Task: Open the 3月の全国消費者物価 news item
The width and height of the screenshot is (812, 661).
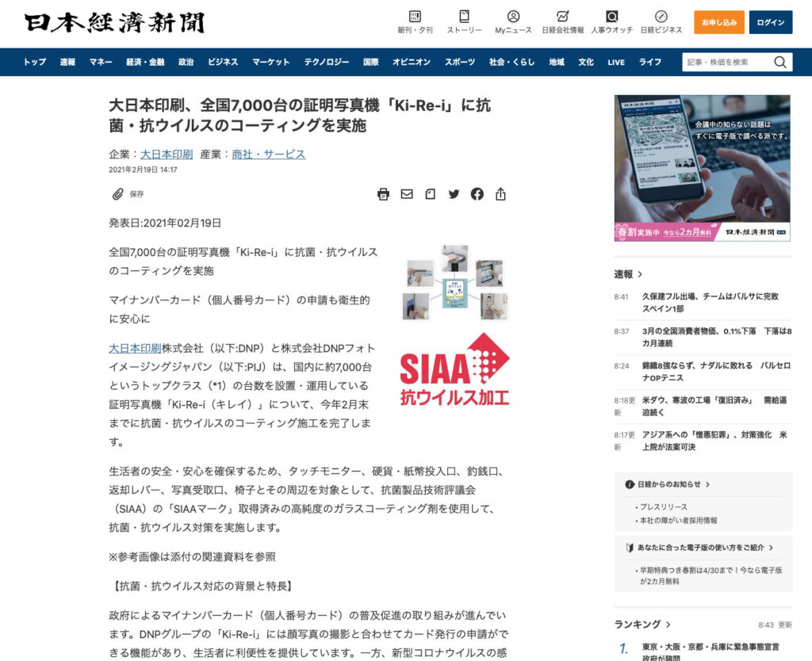Action: pos(717,337)
